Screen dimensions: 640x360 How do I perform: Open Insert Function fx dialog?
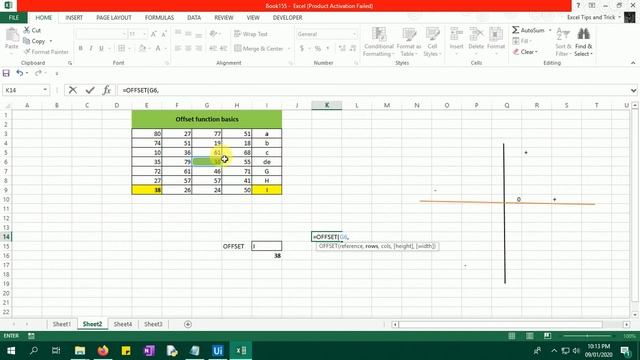pyautogui.click(x=107, y=90)
